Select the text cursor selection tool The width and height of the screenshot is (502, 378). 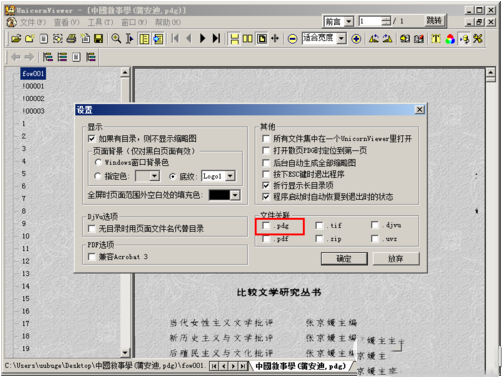point(129,39)
